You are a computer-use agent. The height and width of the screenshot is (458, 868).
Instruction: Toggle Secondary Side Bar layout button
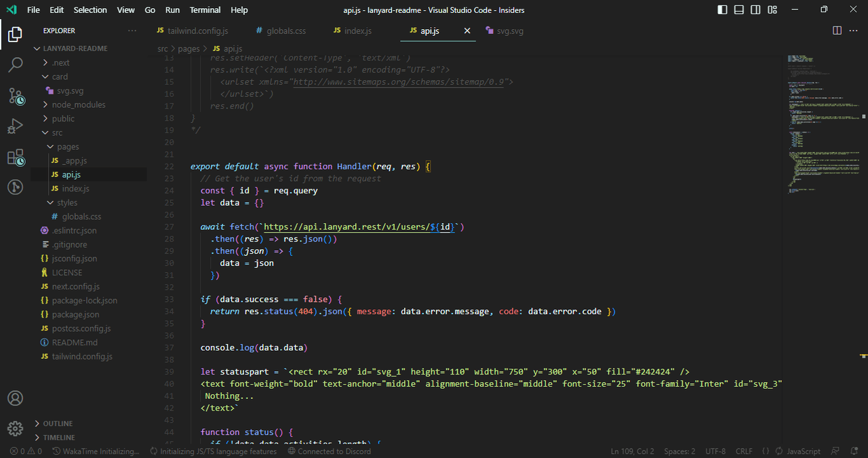pyautogui.click(x=755, y=9)
